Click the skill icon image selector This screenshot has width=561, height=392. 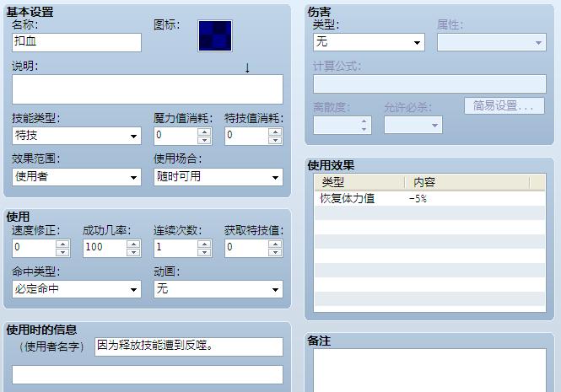click(215, 35)
